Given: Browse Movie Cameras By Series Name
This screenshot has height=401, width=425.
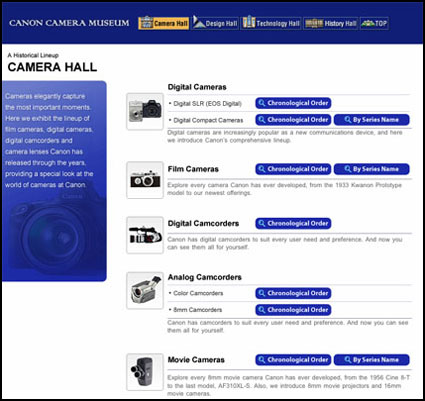Looking at the screenshot, I should (x=372, y=360).
